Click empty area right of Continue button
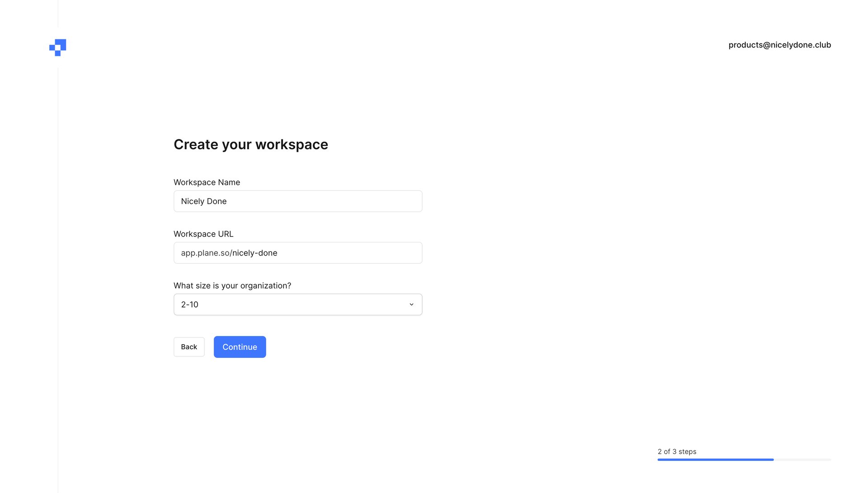Viewport: 868px width, 493px height. (362, 347)
